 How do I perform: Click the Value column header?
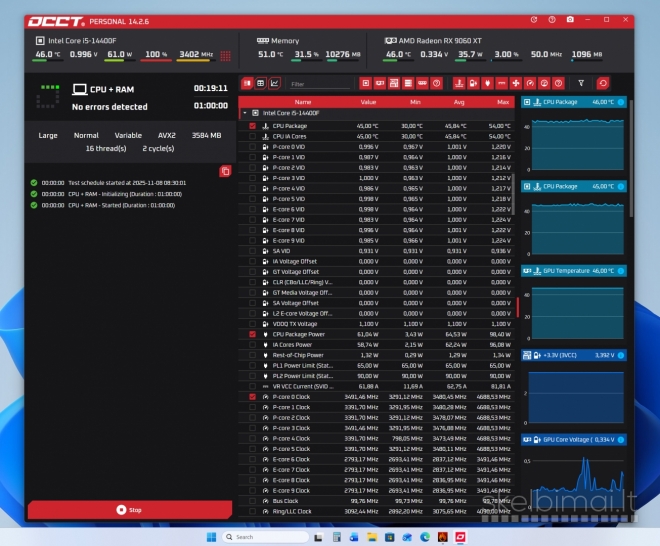pos(368,102)
